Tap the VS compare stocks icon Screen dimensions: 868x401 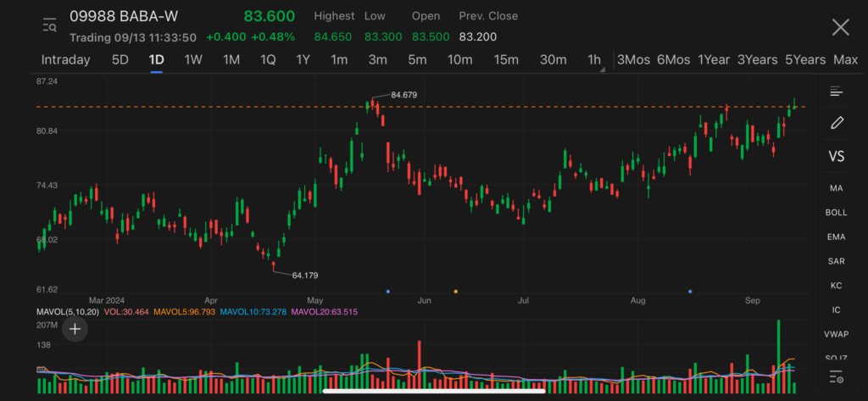[837, 157]
